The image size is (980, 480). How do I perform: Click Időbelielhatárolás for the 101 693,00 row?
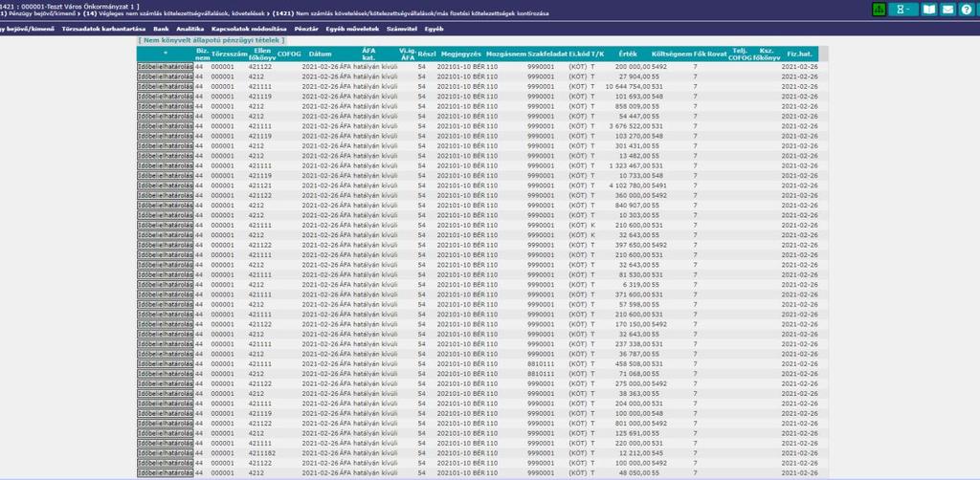(166, 96)
